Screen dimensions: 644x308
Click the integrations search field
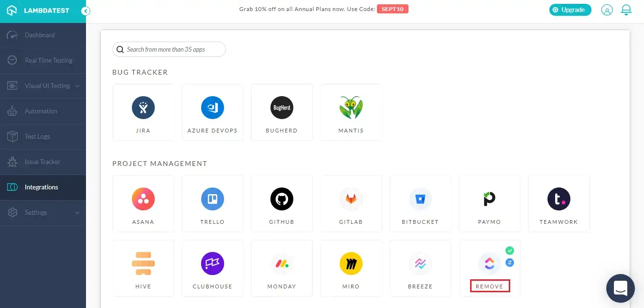coord(169,49)
